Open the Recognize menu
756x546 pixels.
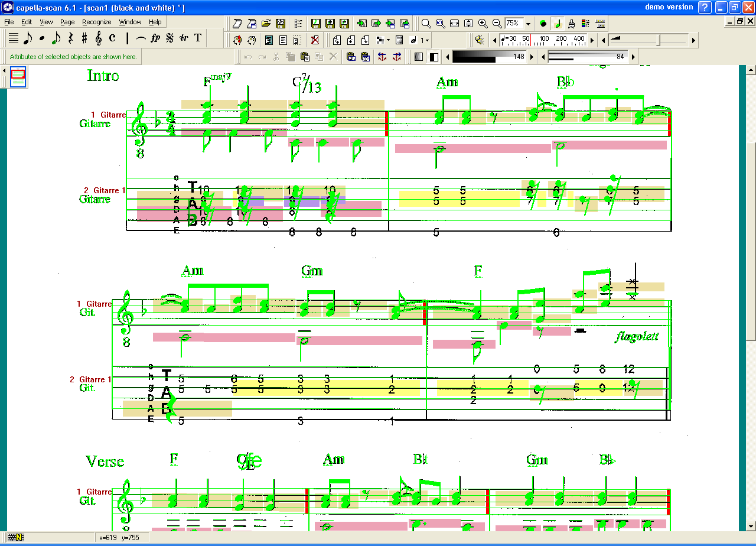coord(97,22)
